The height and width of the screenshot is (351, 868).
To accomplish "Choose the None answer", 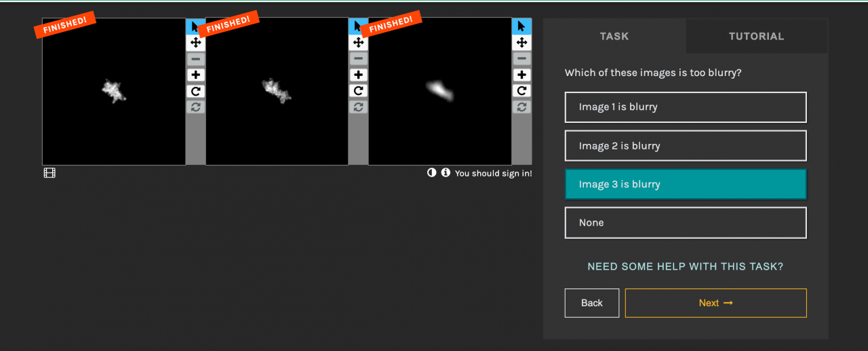I will 686,223.
